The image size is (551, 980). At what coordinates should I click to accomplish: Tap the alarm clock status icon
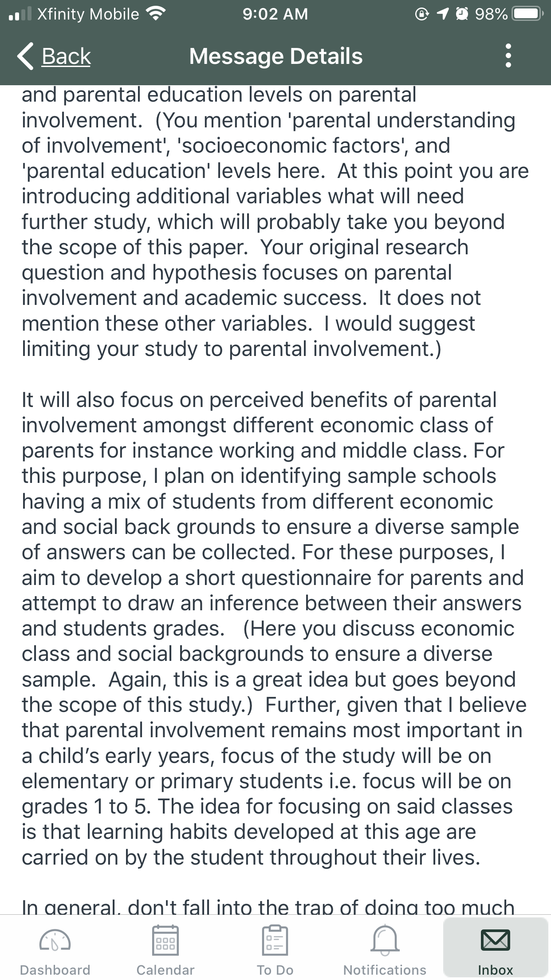(462, 14)
